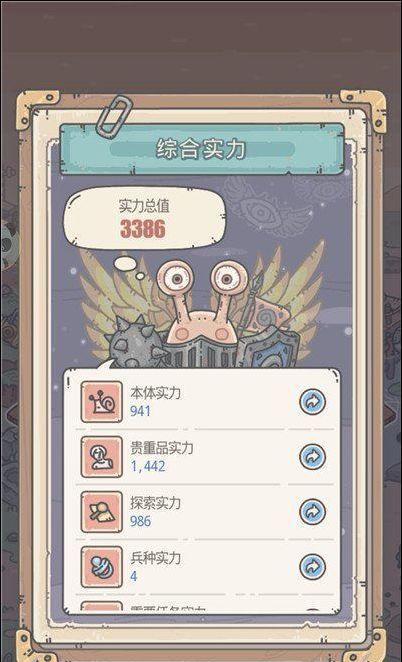402x662 pixels.
Task: Tap the statue icon beside 贵重品实力
Action: coord(102,457)
